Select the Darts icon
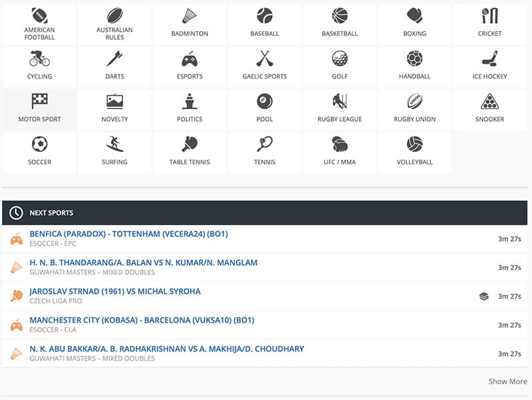 tap(114, 59)
